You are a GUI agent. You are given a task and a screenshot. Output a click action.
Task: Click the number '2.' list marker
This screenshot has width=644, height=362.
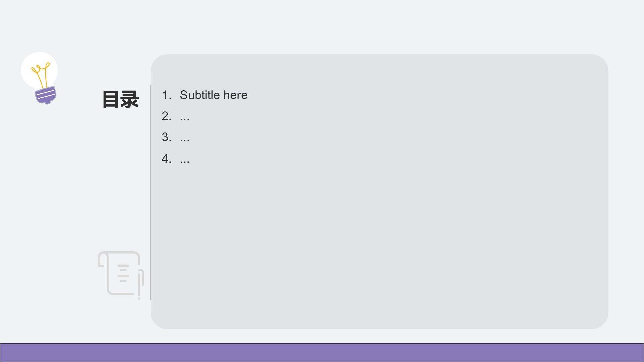coord(166,116)
